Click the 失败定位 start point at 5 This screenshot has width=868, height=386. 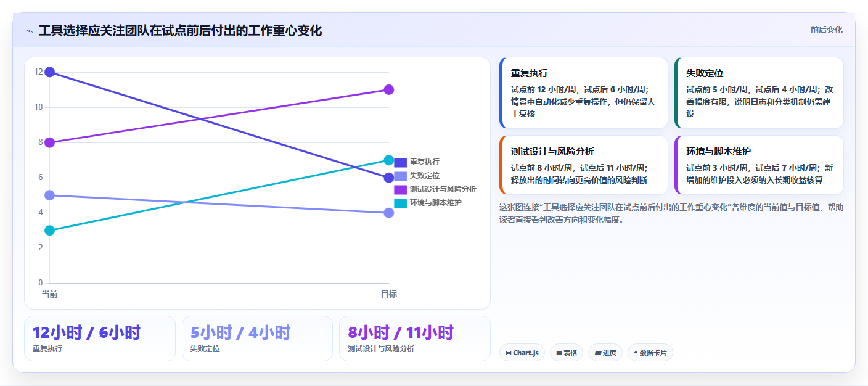[x=50, y=195]
